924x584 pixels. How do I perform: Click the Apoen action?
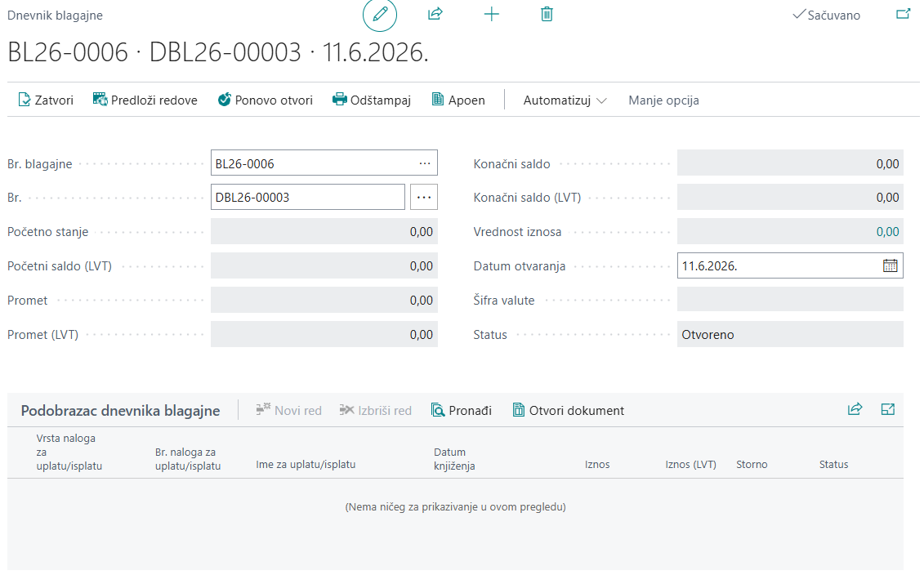click(458, 100)
